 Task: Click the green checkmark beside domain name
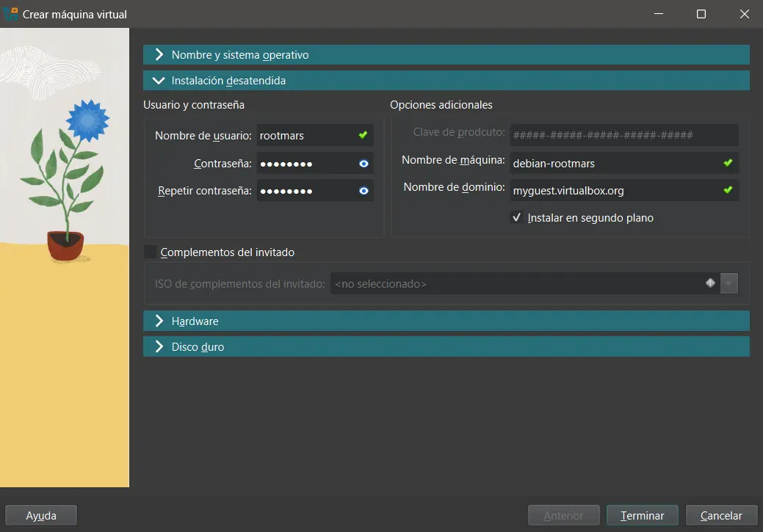728,190
